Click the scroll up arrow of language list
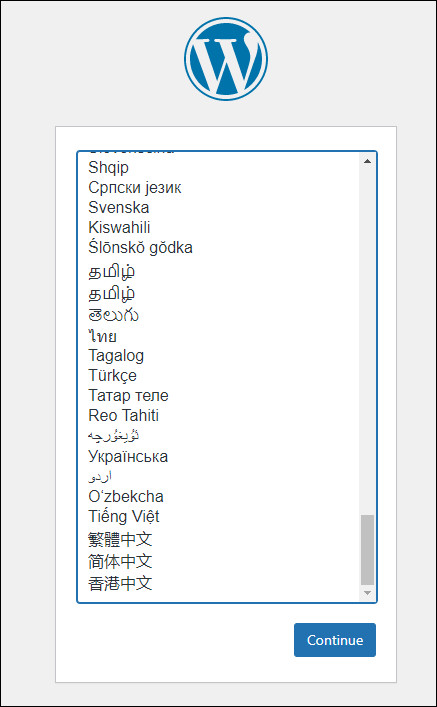The width and height of the screenshot is (437, 707). pyautogui.click(x=367, y=161)
